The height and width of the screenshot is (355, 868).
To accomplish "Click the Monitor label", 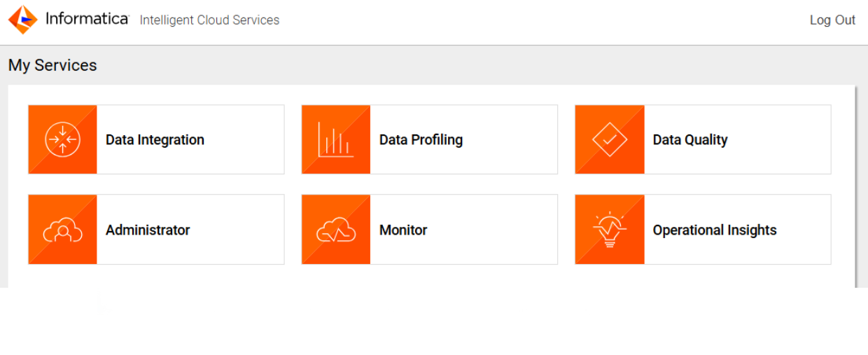I will coord(403,230).
